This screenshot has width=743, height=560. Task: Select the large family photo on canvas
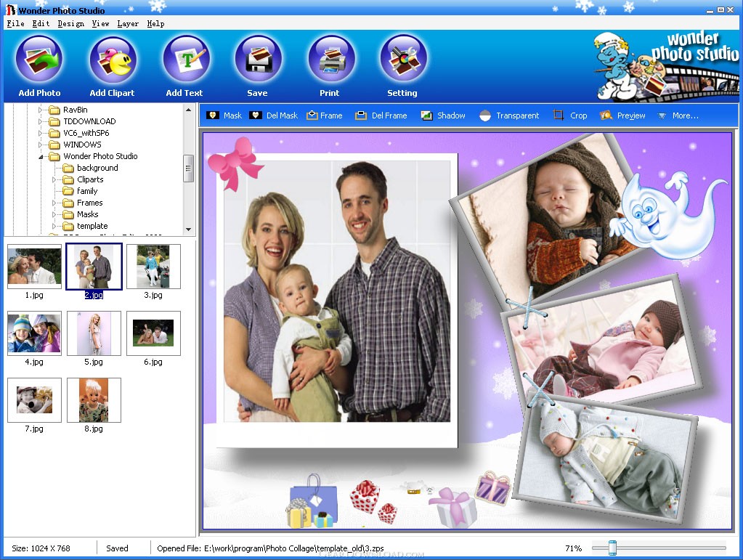click(x=337, y=299)
